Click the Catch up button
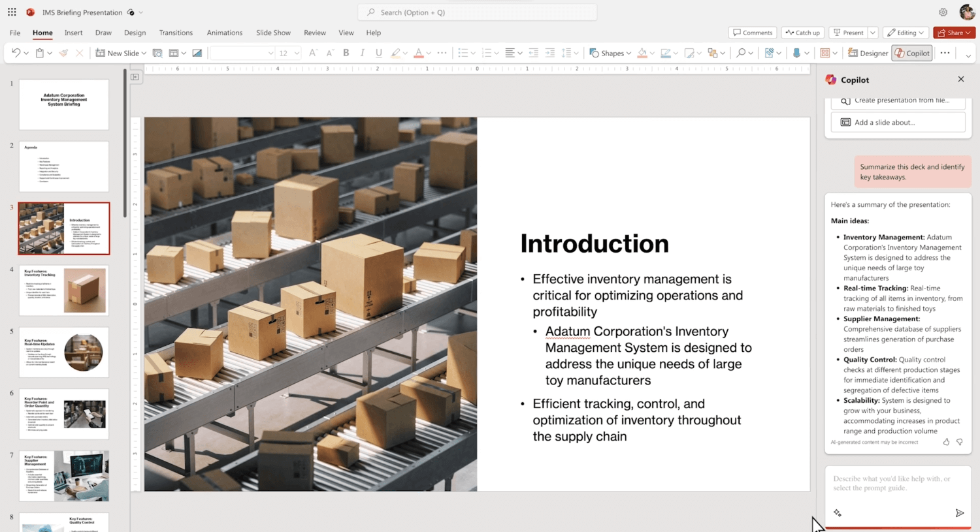 click(802, 33)
